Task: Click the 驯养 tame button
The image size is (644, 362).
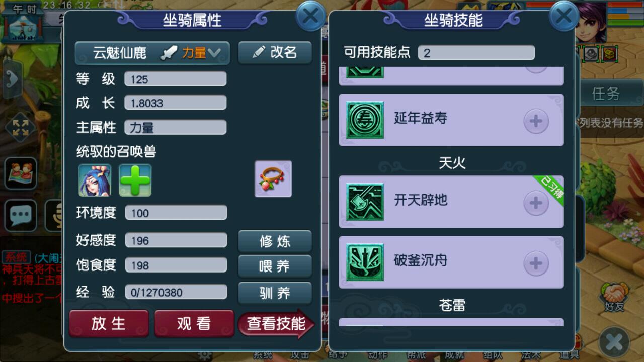Action: (x=275, y=293)
